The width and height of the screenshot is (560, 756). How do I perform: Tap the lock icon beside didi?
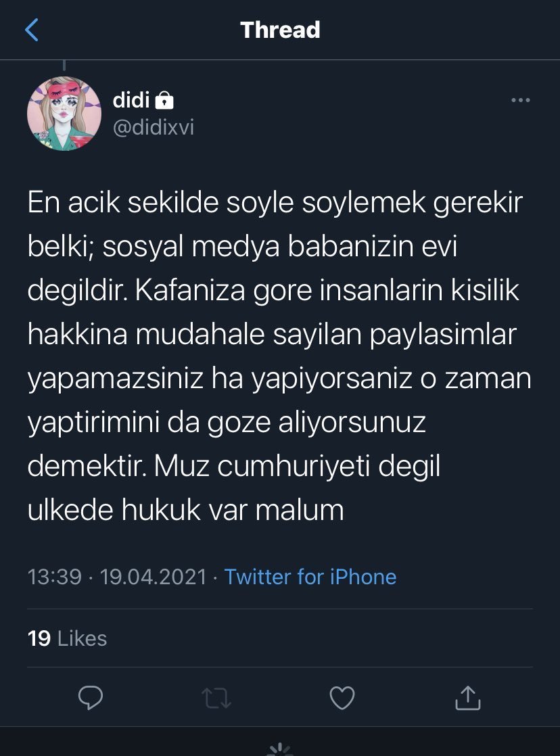(x=164, y=101)
